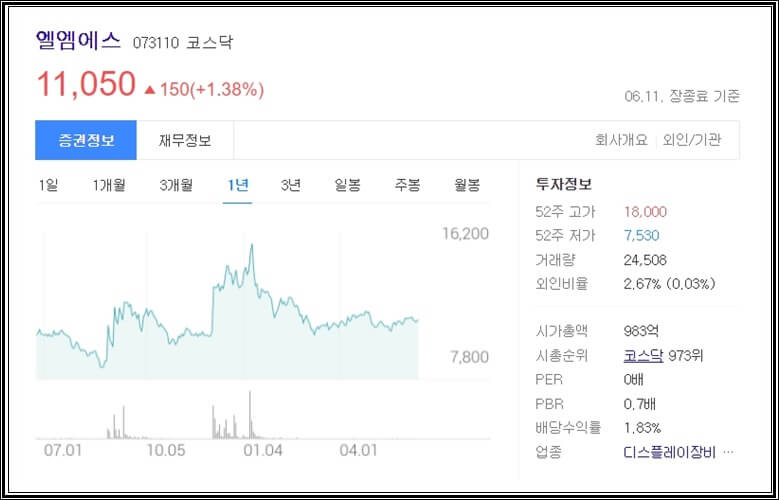Open the 회사개요 link
The image size is (779, 500).
click(621, 140)
